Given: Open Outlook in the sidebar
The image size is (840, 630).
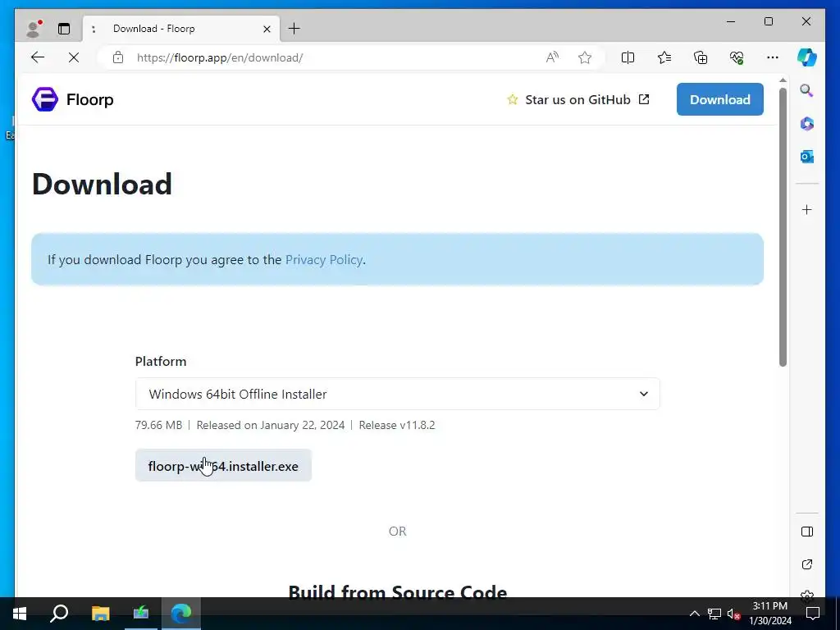Looking at the screenshot, I should (807, 157).
